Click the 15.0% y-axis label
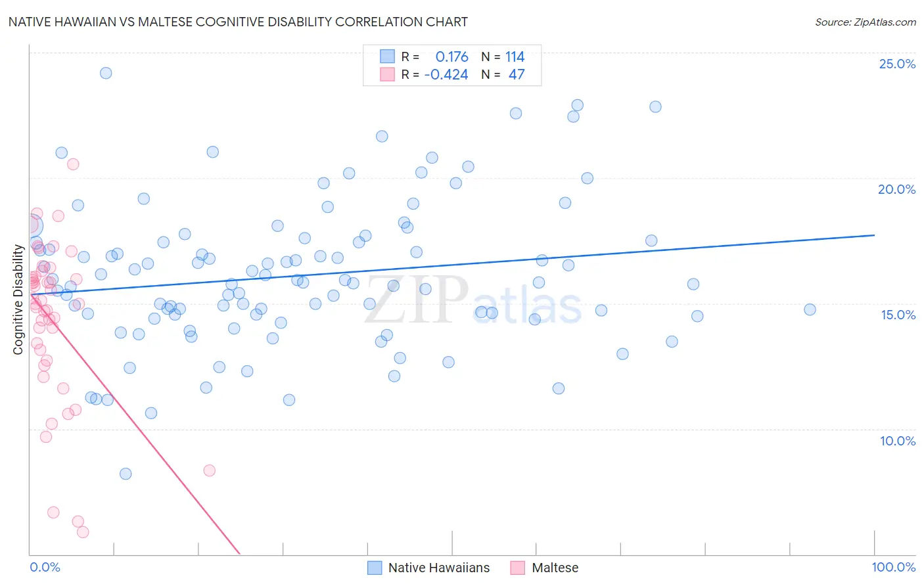 898,315
